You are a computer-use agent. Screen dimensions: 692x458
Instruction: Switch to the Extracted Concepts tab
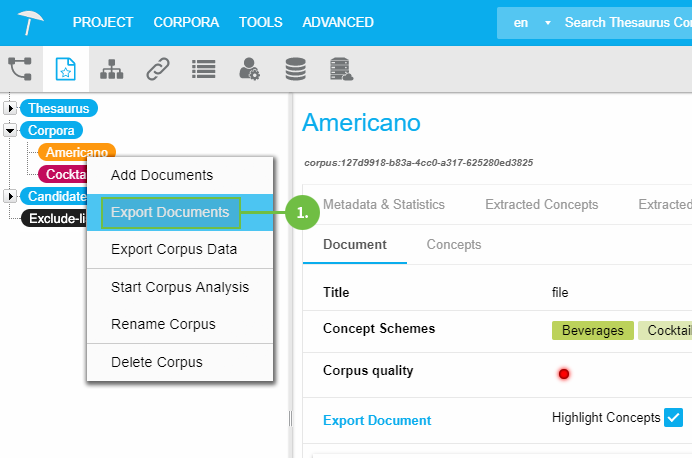[x=541, y=204]
